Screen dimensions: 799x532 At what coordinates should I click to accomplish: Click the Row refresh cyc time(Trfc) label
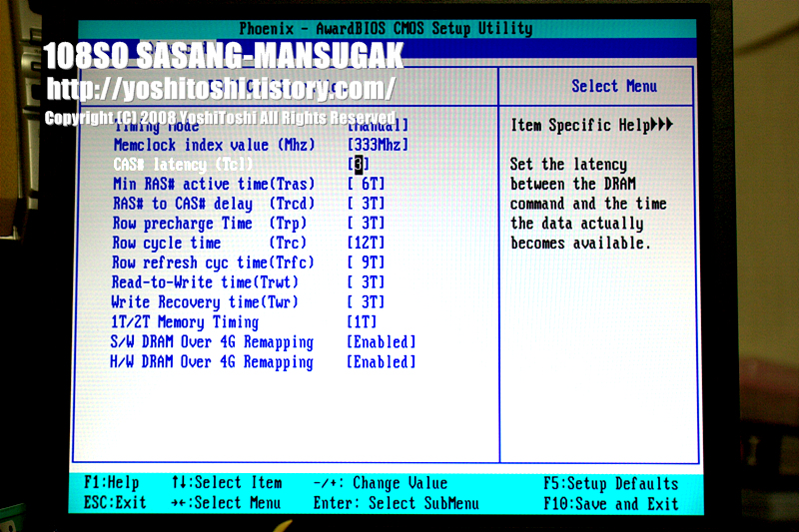213,263
